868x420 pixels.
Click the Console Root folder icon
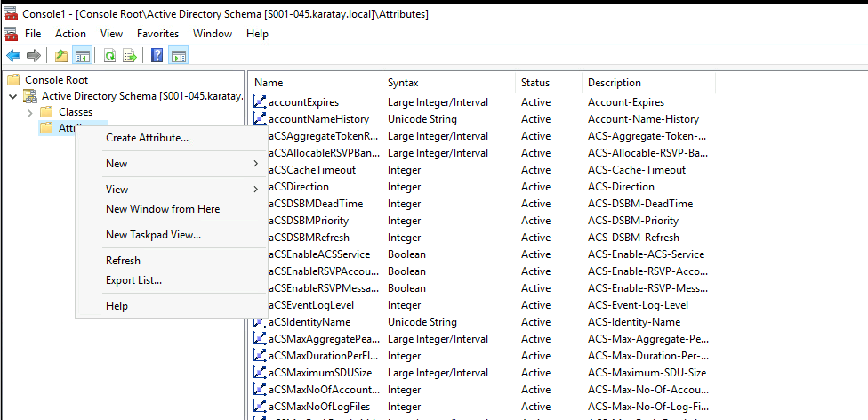coord(13,80)
